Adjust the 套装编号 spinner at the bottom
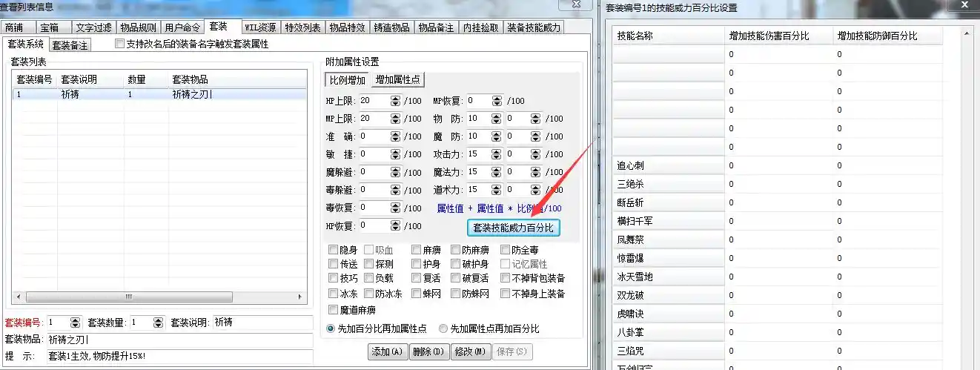Image resolution: width=980 pixels, height=370 pixels. 74,323
